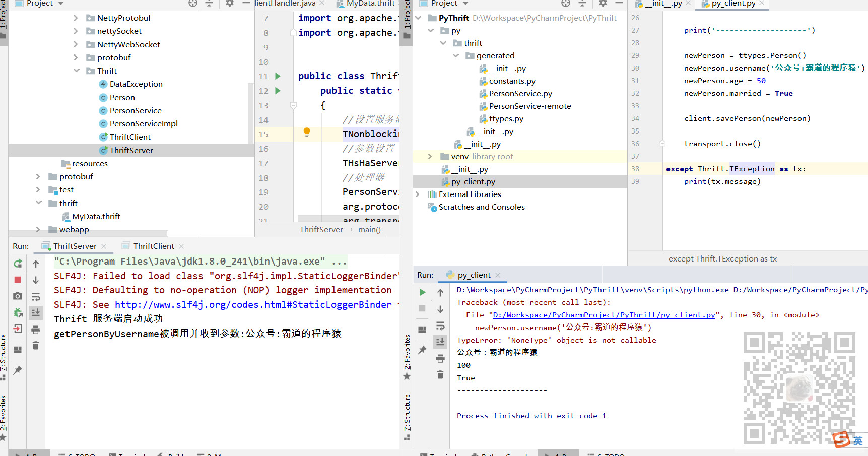This screenshot has width=868, height=456.
Task: Open the py_client.py traceback file link
Action: tap(604, 315)
